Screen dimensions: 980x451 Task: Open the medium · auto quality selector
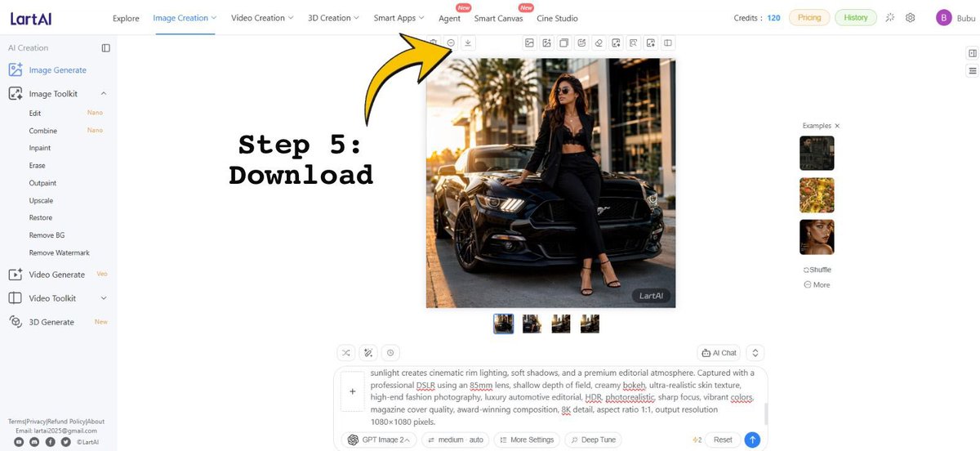(x=456, y=440)
